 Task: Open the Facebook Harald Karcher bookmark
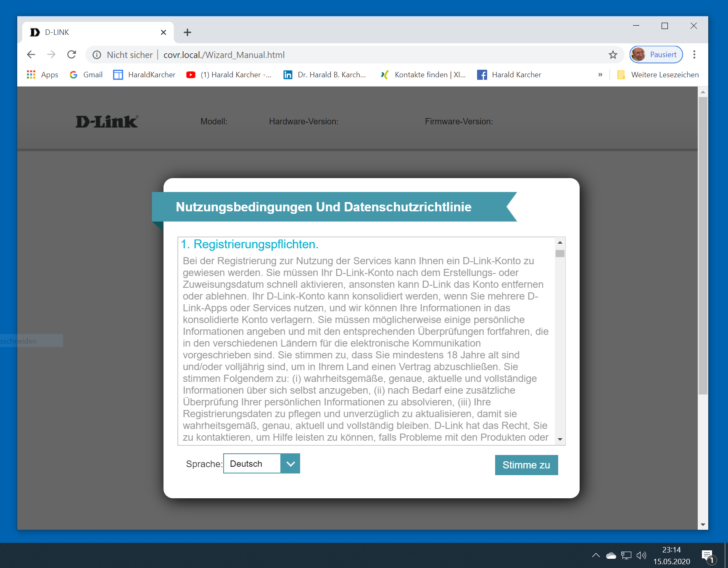pos(509,75)
